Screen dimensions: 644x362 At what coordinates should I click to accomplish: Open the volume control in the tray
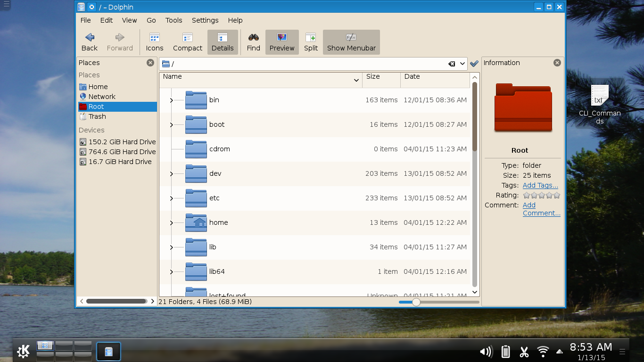point(486,352)
